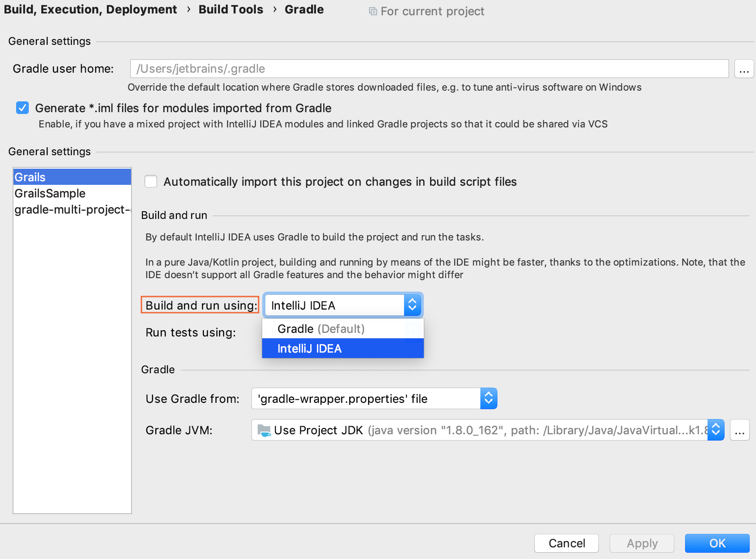Click the Project JDK icon in Gradle JVM field
The height and width of the screenshot is (559, 756).
263,430
